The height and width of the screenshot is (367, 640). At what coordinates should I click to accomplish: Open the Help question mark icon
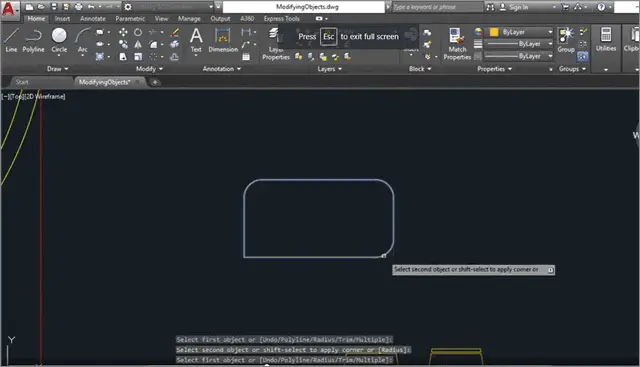click(601, 7)
